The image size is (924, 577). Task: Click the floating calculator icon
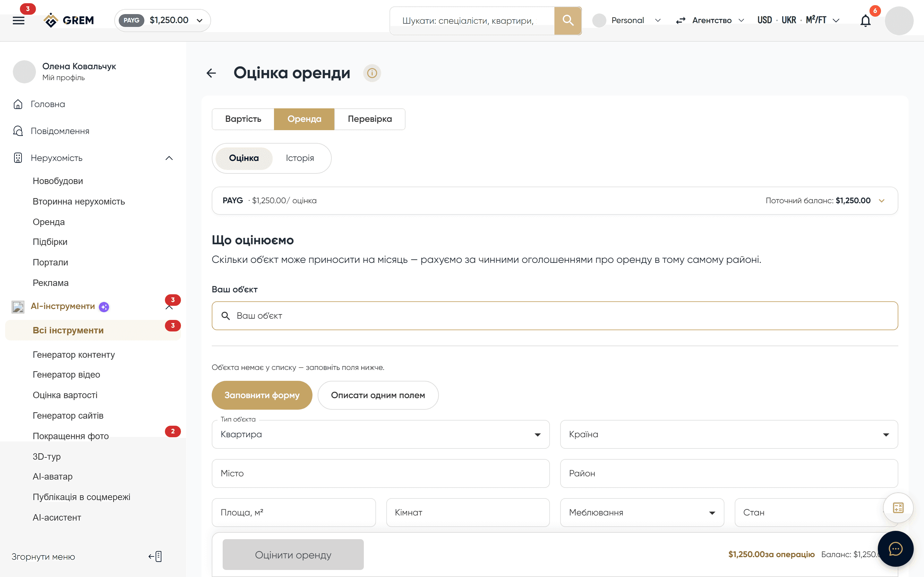point(898,507)
